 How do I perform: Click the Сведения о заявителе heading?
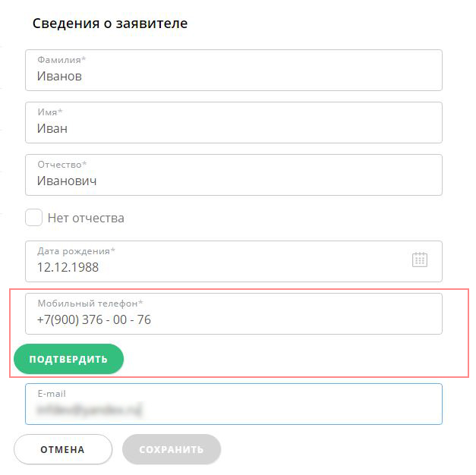110,24
